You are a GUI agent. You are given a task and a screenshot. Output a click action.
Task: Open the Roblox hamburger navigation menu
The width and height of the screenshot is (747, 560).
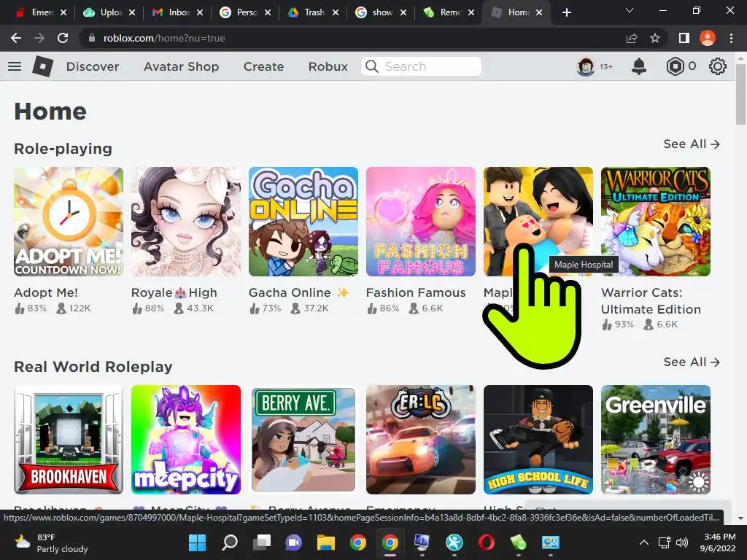pyautogui.click(x=15, y=66)
